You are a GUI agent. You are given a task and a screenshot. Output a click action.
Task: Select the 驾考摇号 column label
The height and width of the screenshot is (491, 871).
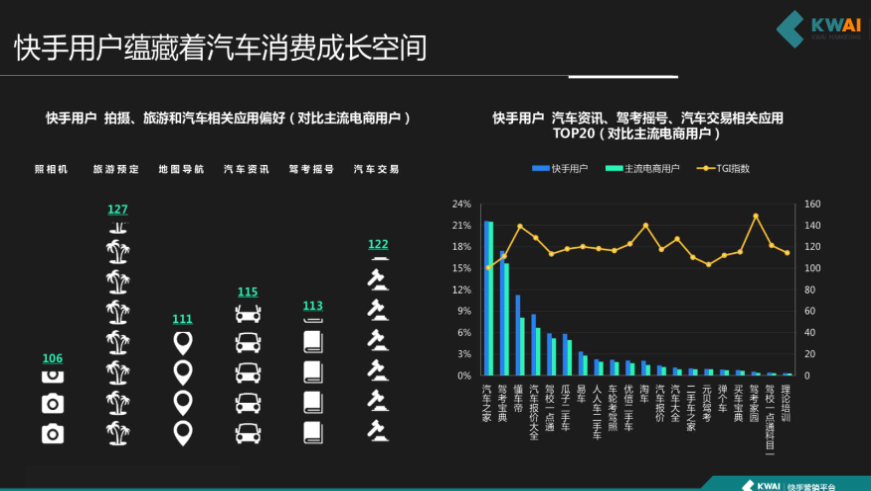(312, 169)
